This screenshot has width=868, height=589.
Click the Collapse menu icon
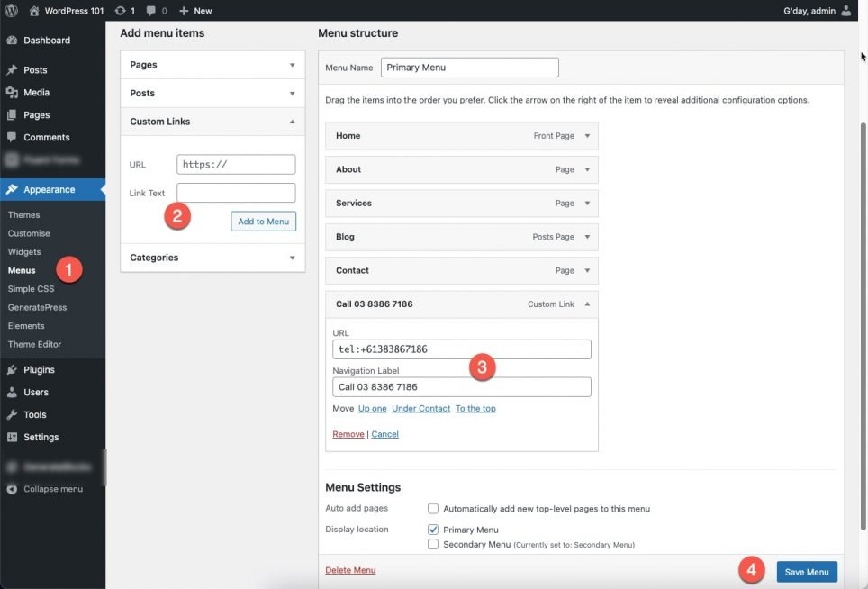(12, 489)
